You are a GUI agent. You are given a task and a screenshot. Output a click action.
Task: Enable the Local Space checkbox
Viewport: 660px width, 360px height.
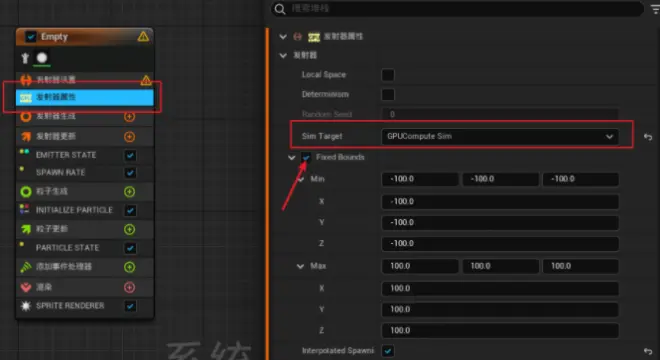coord(388,75)
